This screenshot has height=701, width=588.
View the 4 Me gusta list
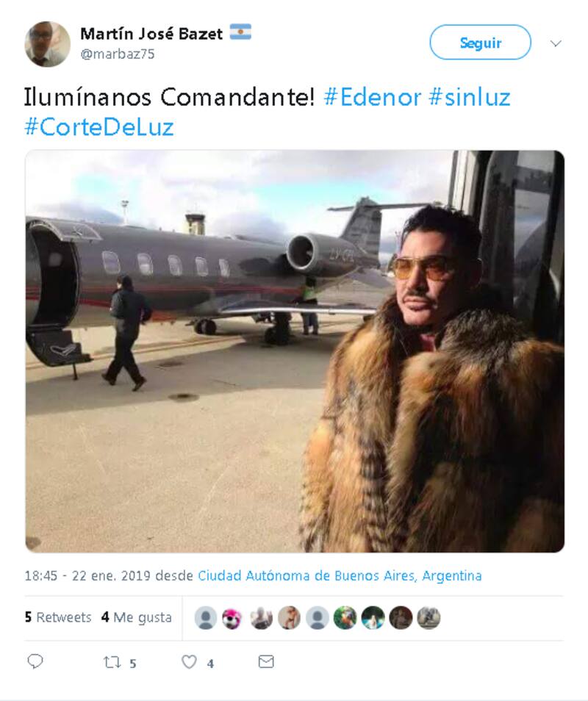coord(137,617)
